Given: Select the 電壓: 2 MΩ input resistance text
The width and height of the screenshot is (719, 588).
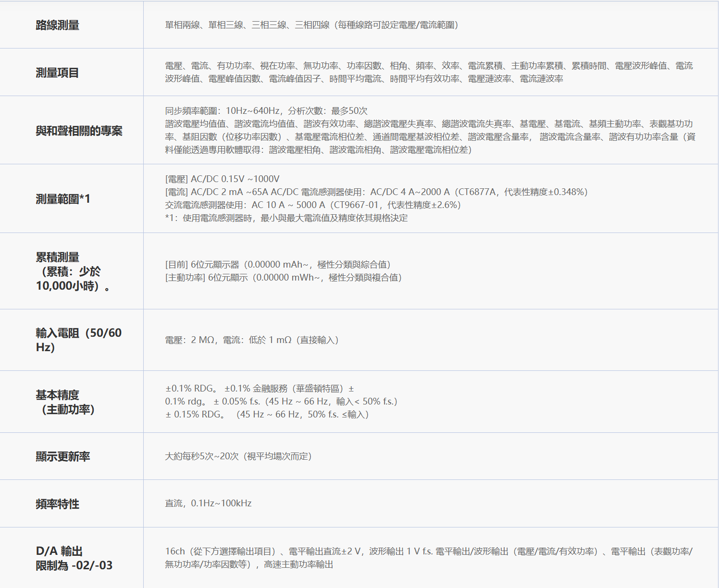Looking at the screenshot, I should [x=252, y=340].
